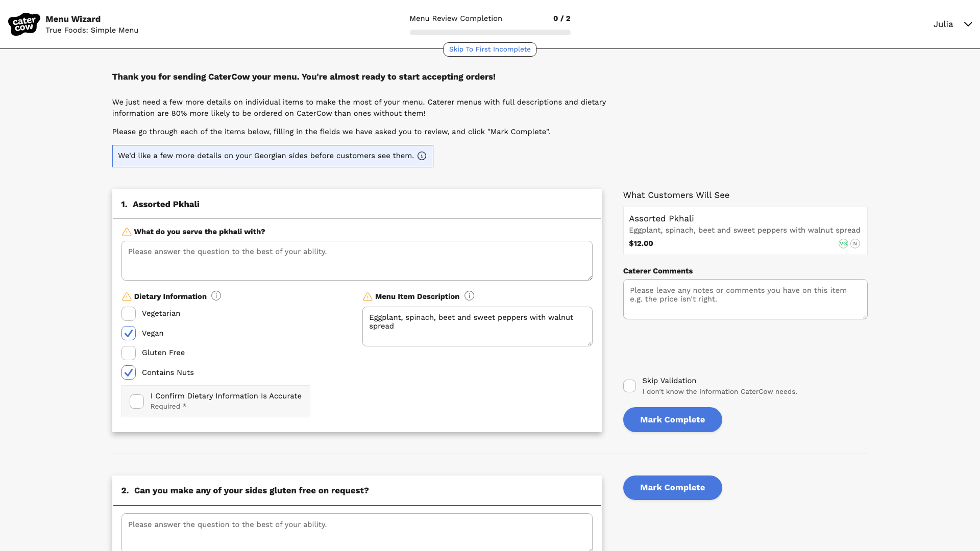Click the Georgian sides details notice
This screenshot has width=980, height=551.
[273, 156]
